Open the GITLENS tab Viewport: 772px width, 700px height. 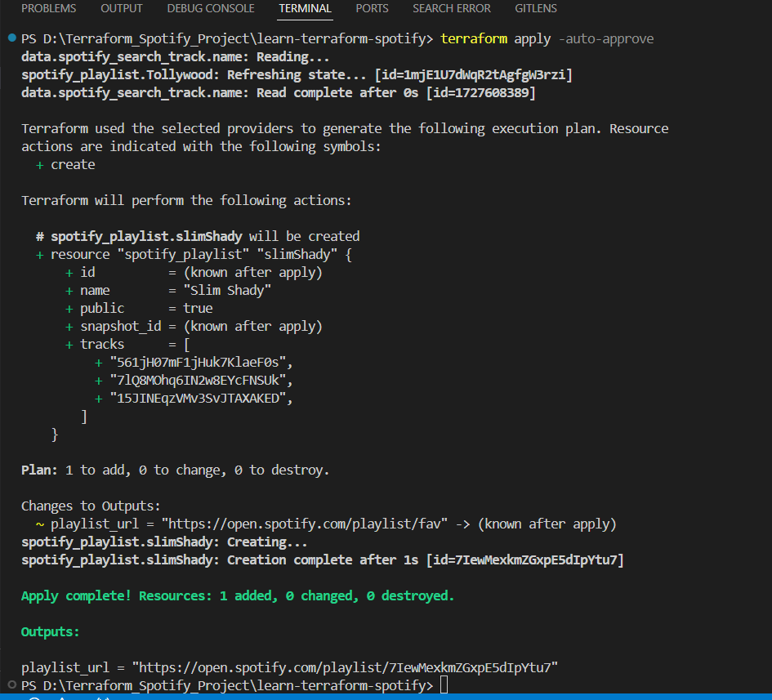coord(536,8)
